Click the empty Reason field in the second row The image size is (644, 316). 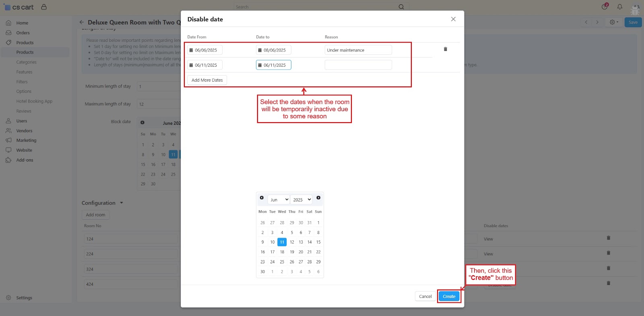click(x=358, y=65)
